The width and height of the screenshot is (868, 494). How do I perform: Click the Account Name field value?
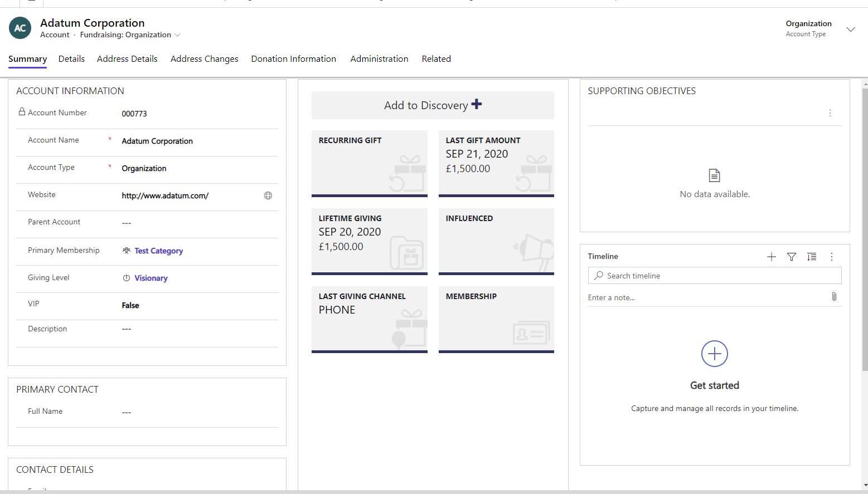point(157,141)
